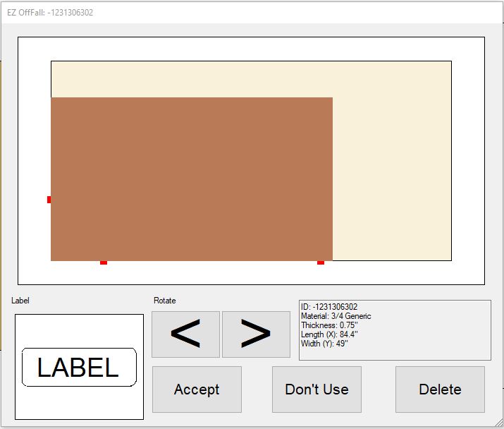The width and height of the screenshot is (504, 429).
Task: Hit the Delete button
Action: tap(440, 389)
